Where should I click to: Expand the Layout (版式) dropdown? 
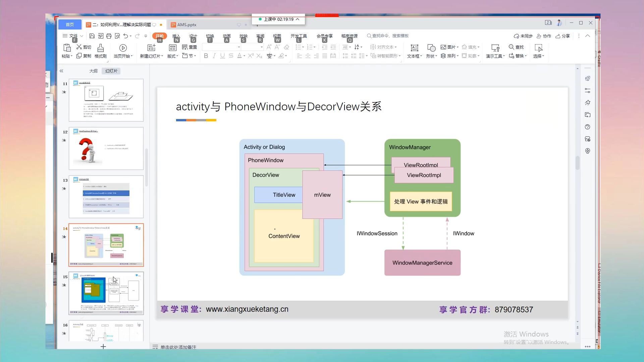pyautogui.click(x=173, y=56)
